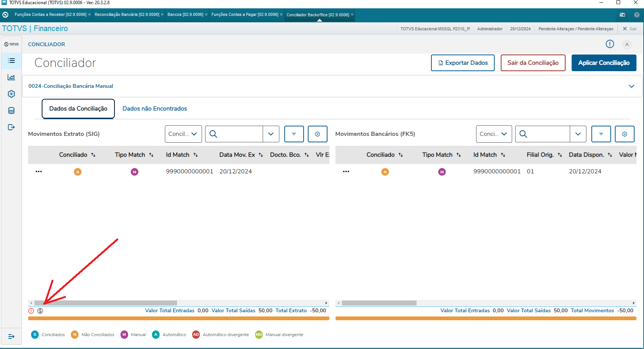Open the database icon in left sidebar

pos(11,111)
